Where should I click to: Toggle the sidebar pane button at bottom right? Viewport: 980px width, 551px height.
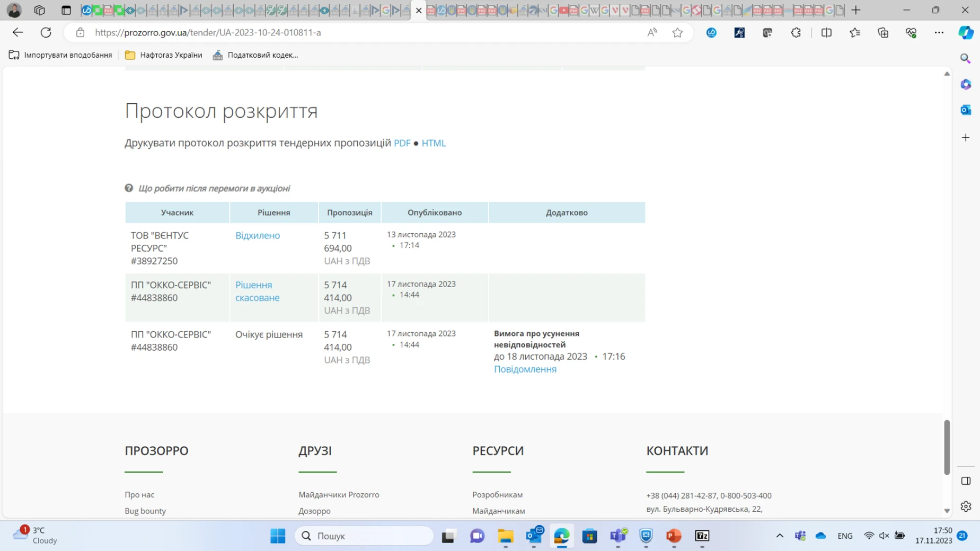[965, 481]
